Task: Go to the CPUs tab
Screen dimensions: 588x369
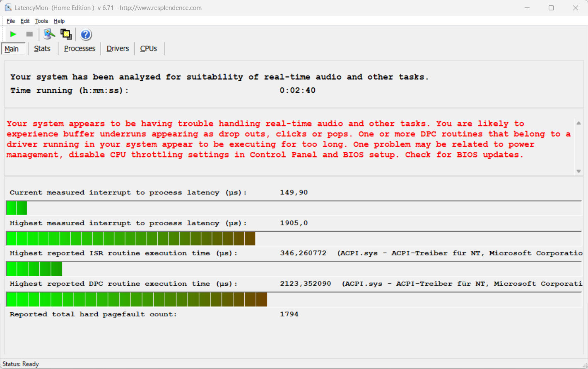Action: tap(148, 49)
